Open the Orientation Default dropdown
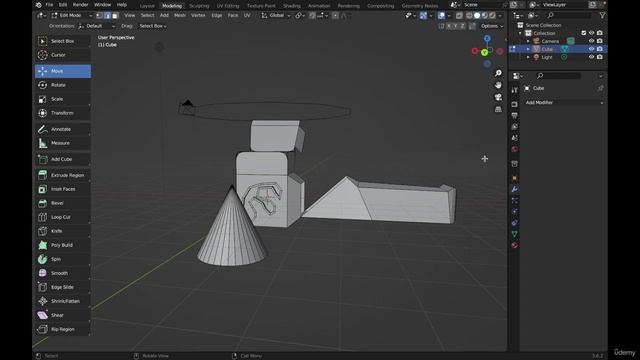640x360 pixels. (x=96, y=26)
